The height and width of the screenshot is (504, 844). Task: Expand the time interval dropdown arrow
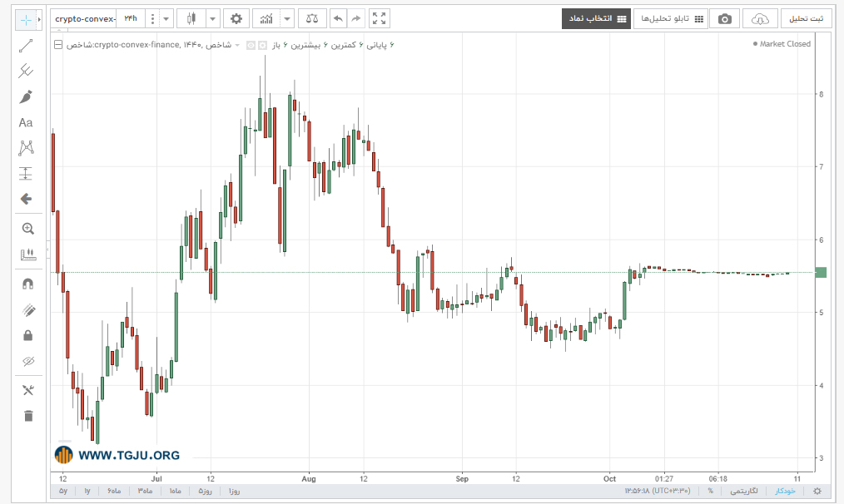click(x=166, y=19)
